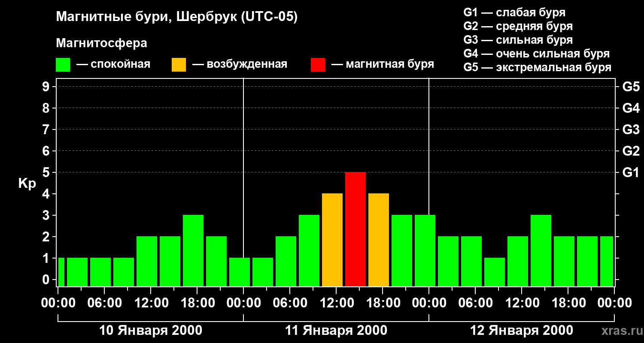The height and width of the screenshot is (343, 644).
Task: Pick the Kp 3 green bar on 10 January
Action: tap(193, 251)
